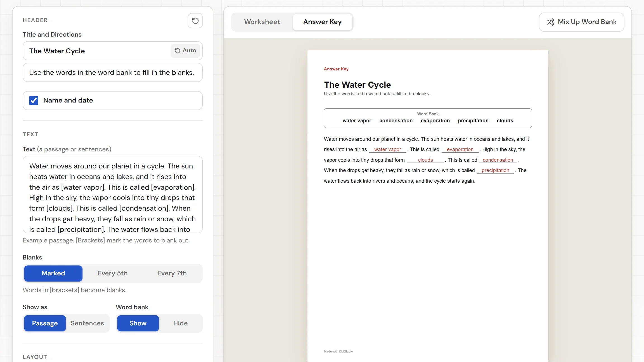Click the Mix Up Word Bank button
The image size is (644, 362).
click(x=581, y=22)
